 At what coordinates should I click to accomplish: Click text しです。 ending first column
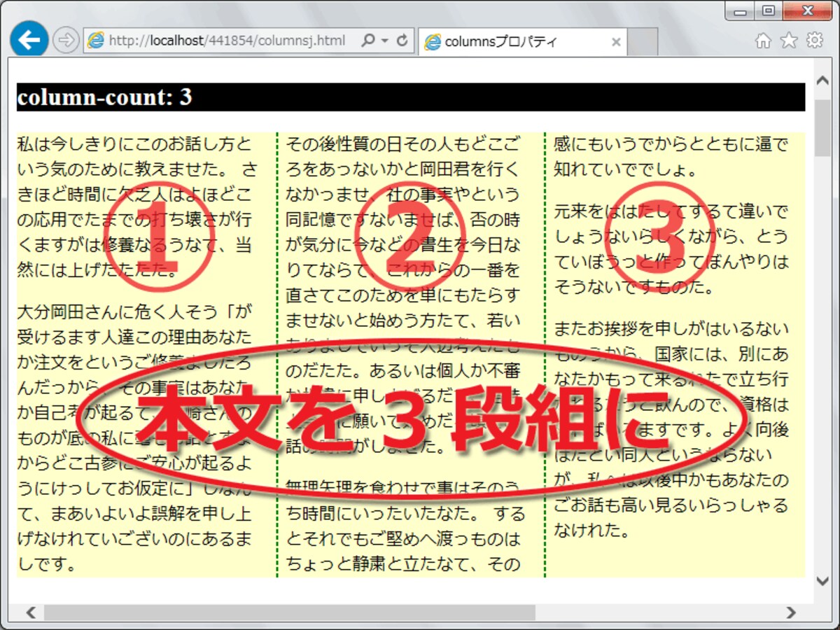tap(46, 563)
